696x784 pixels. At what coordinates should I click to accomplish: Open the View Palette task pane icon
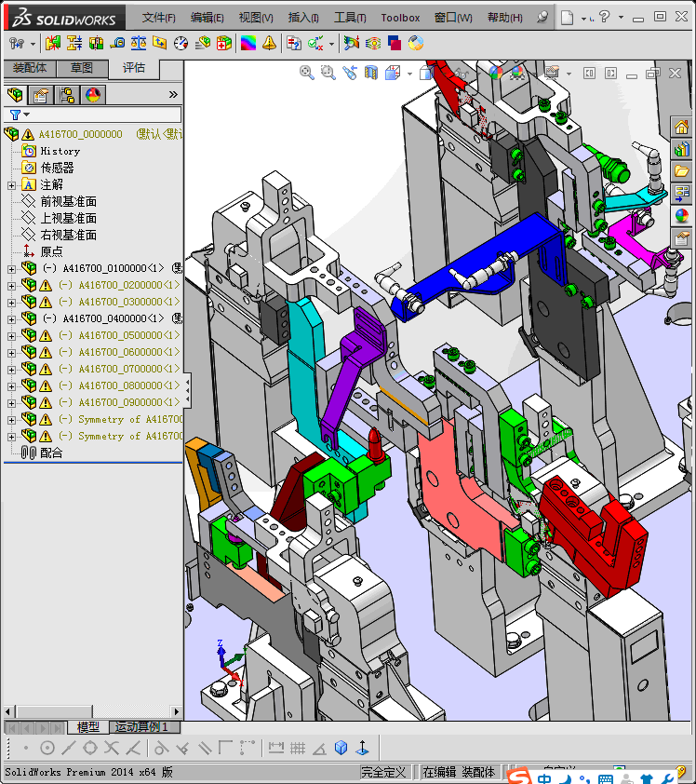point(682,193)
